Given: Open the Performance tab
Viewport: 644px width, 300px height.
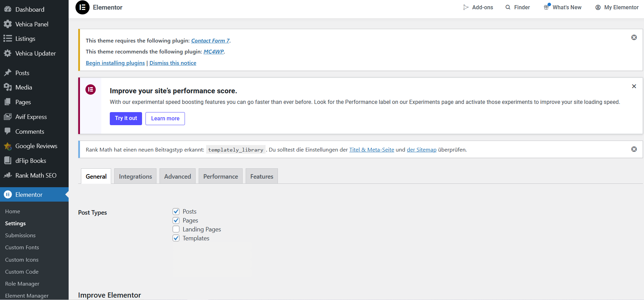Looking at the screenshot, I should tap(221, 176).
